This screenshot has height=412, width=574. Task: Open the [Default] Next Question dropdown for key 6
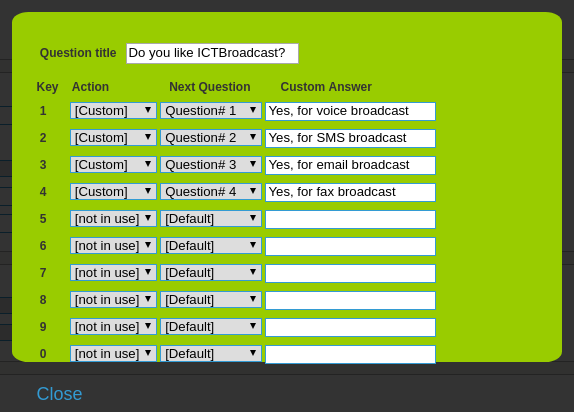coord(211,246)
